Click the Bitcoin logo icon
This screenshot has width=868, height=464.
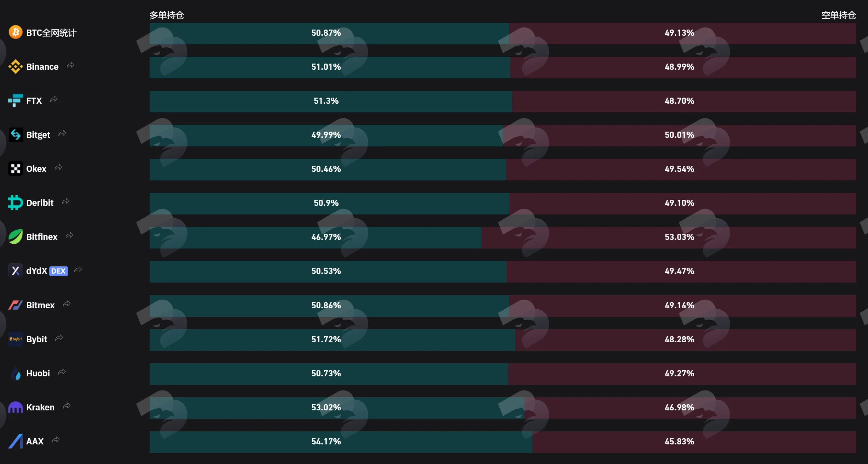[15, 32]
